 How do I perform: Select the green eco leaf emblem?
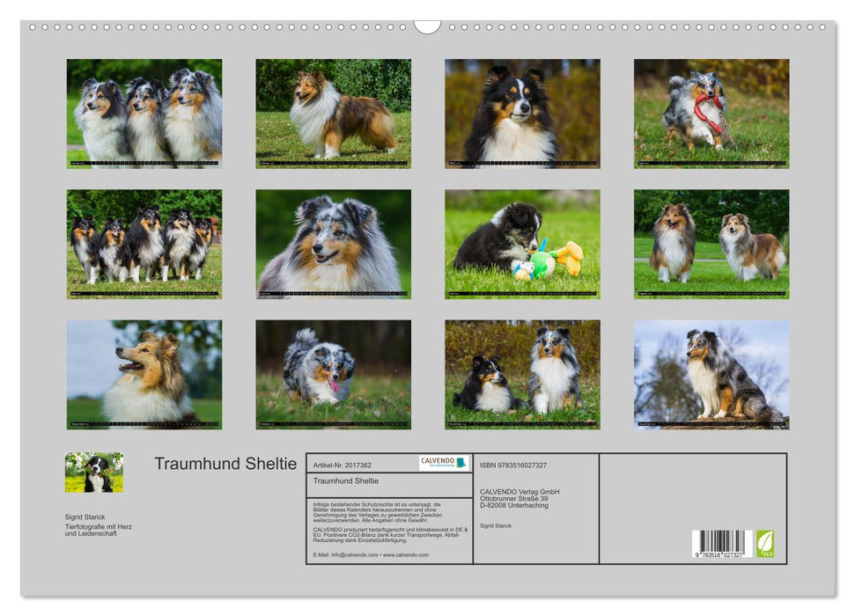(765, 542)
